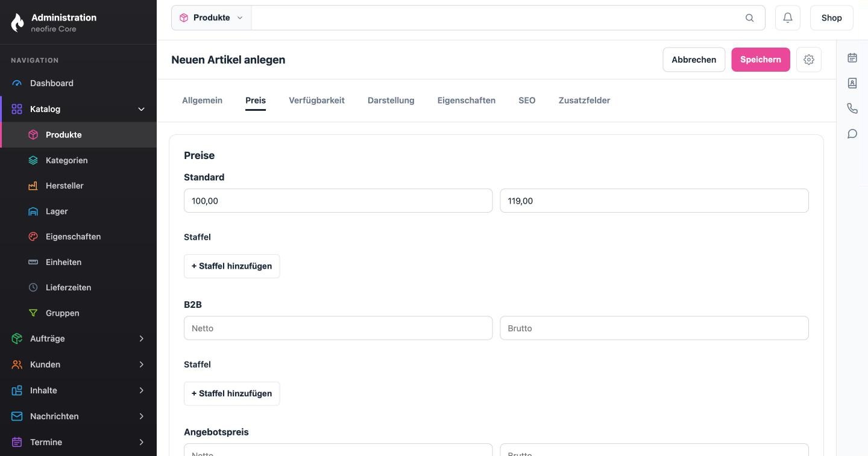This screenshot has height=456, width=868.
Task: Open the contacts icon in right rail
Action: point(852,83)
